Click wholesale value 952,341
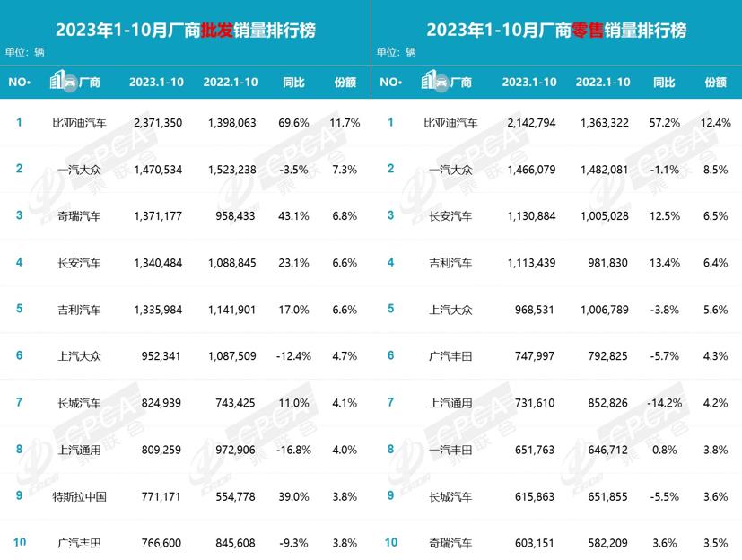Screen dimensions: 742x560 tap(161, 356)
